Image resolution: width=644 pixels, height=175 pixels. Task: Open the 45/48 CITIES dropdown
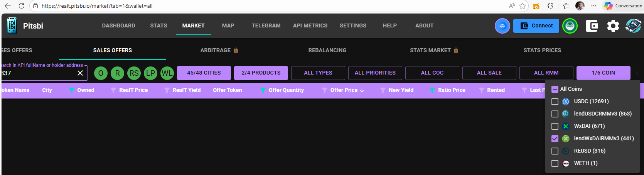point(204,73)
